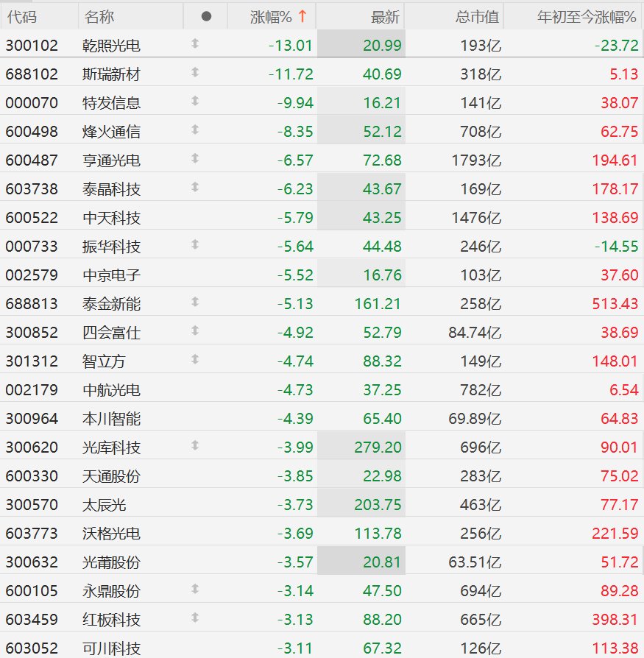Open stock code 688813
Viewport: 644px width, 658px height.
pyautogui.click(x=32, y=304)
